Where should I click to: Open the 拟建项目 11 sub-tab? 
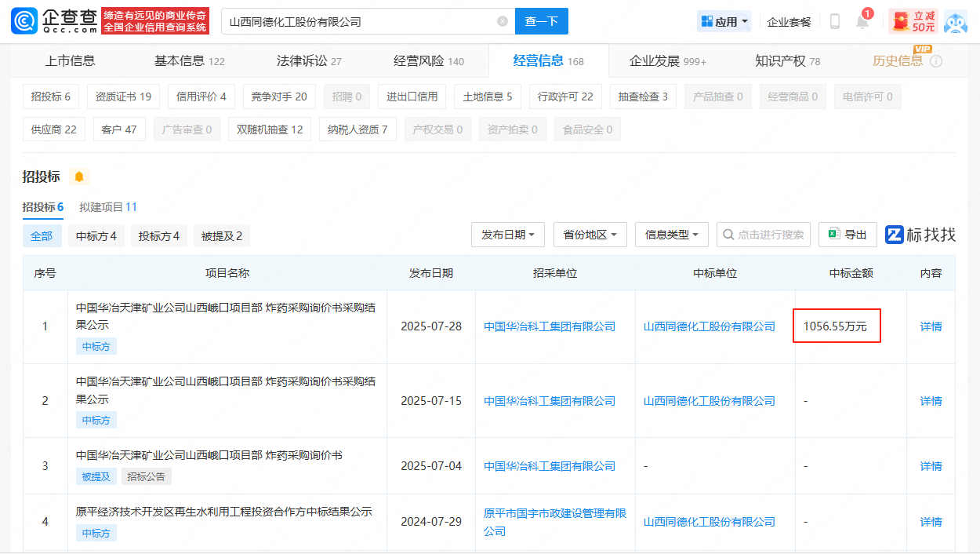[x=108, y=207]
